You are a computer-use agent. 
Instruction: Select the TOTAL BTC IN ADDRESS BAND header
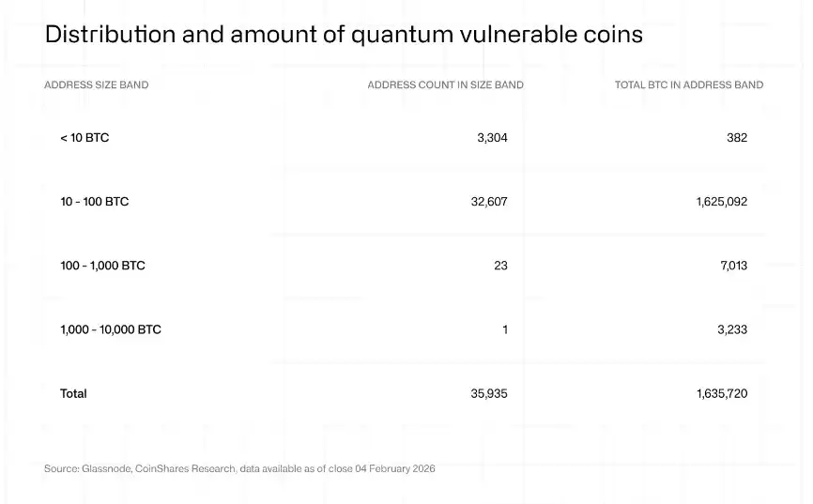point(688,84)
